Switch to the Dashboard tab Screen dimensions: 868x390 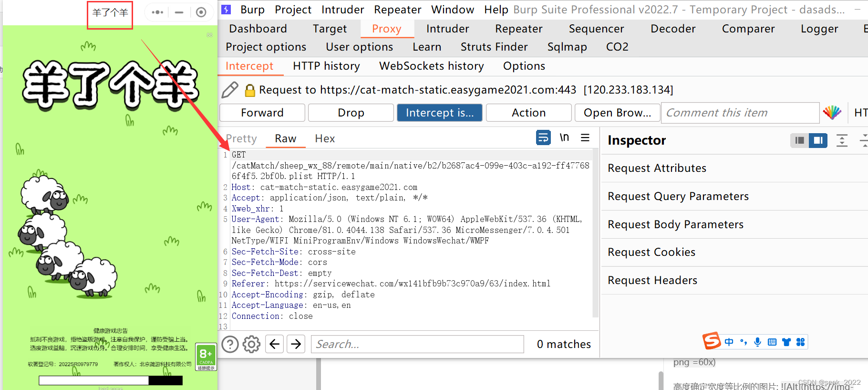[258, 29]
